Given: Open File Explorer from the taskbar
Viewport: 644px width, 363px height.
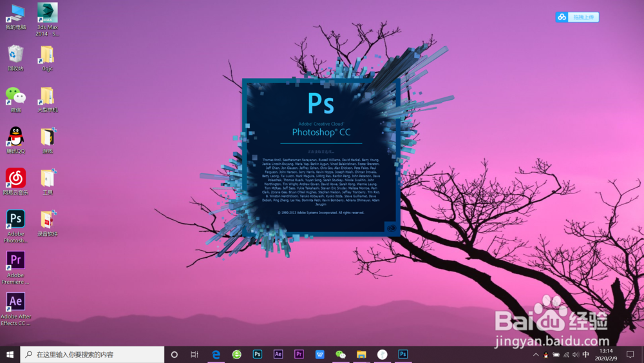Looking at the screenshot, I should (x=361, y=355).
